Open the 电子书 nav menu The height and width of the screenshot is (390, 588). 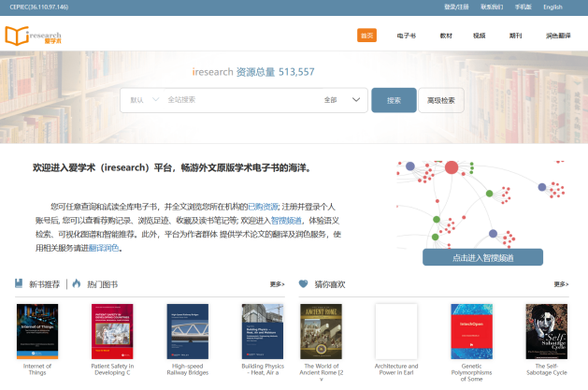[x=407, y=36]
